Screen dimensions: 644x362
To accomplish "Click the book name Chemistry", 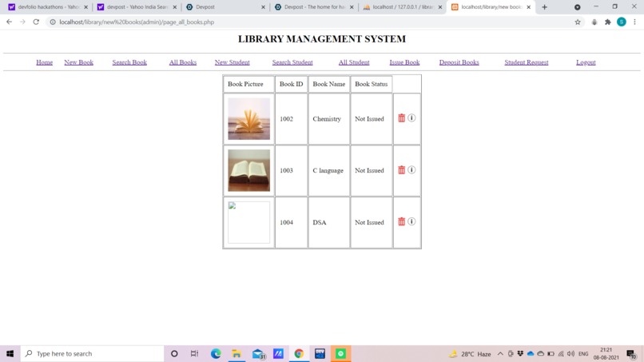I will 327,119.
